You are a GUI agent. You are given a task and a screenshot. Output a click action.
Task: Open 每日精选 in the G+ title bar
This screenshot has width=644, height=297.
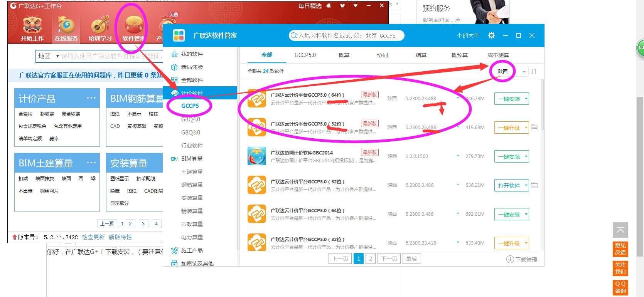click(310, 6)
